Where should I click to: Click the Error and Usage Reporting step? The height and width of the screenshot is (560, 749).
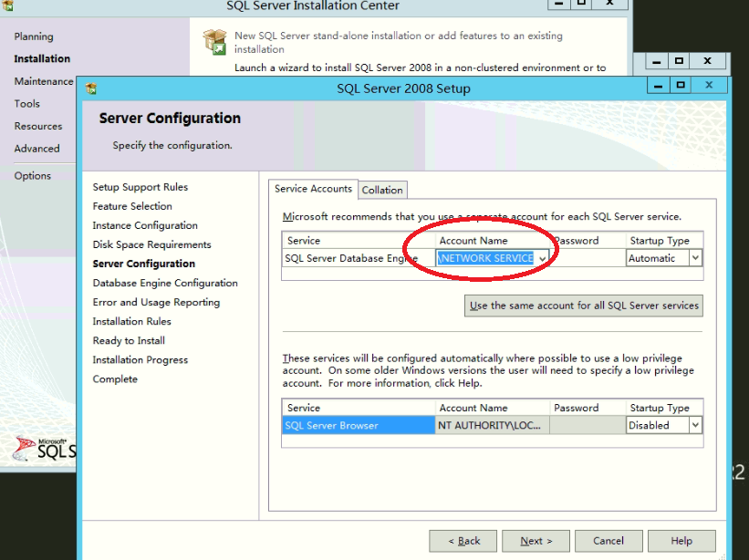[x=156, y=302]
